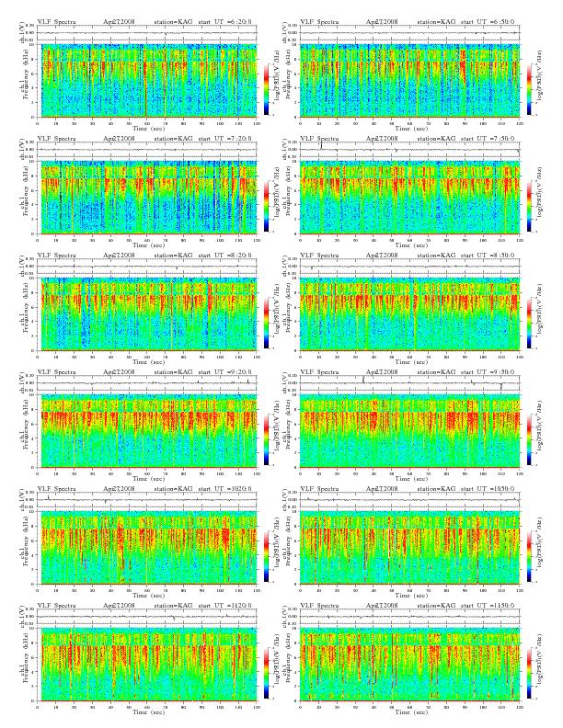The height and width of the screenshot is (728, 563).
Task: Click the title text 'start UT =9:20:0'
Action: click(x=225, y=372)
